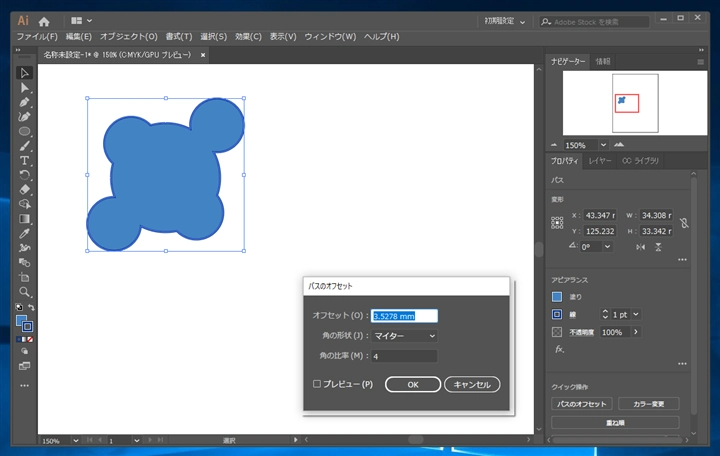Click toolbar fill color box

coord(21,321)
